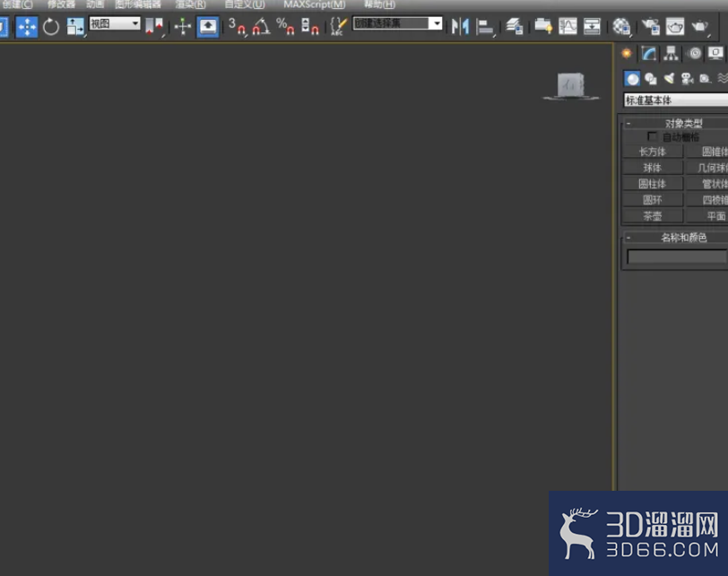Screen dimensions: 728x576
Task: Select the Shapes category icon
Action: click(651, 78)
